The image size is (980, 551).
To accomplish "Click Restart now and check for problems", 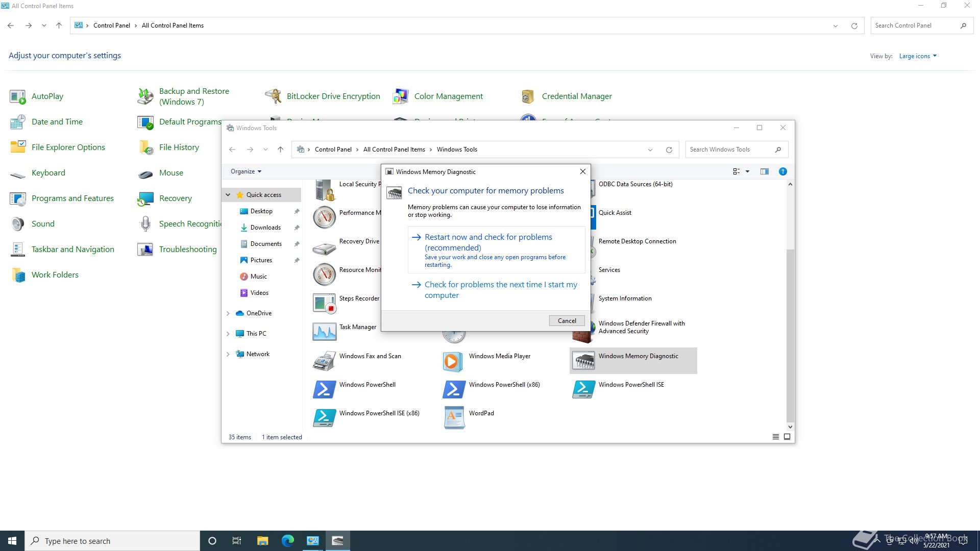I will click(x=496, y=250).
